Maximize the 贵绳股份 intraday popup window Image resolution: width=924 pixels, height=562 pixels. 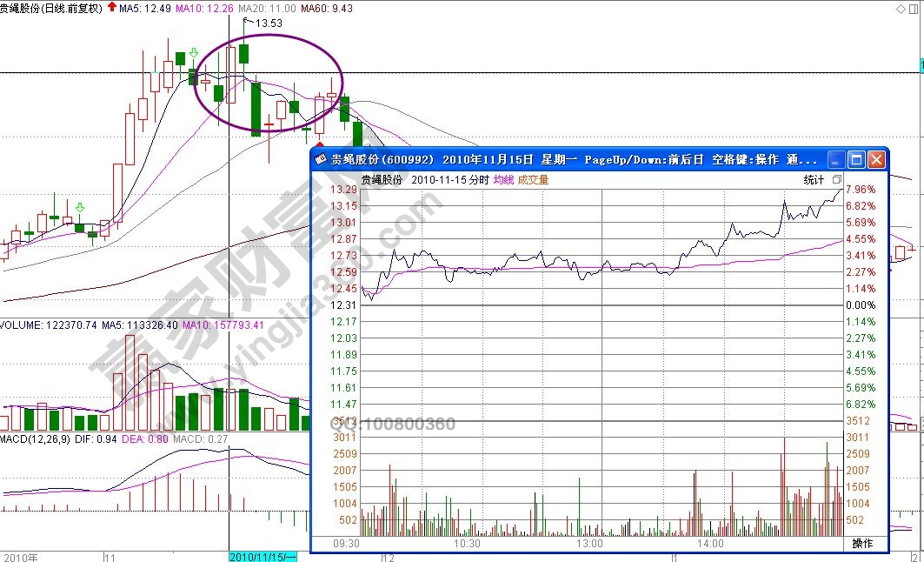855,160
